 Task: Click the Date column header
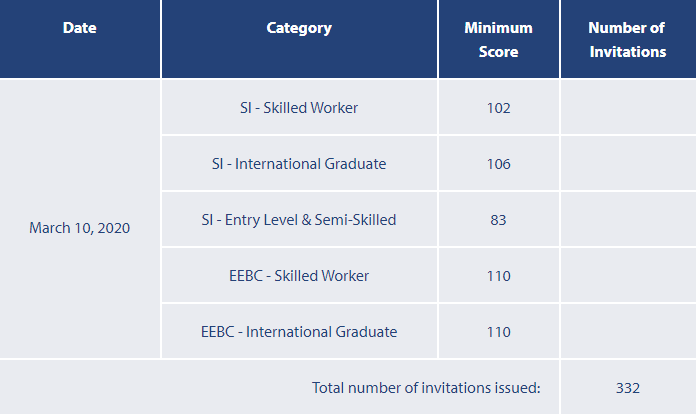[x=80, y=28]
